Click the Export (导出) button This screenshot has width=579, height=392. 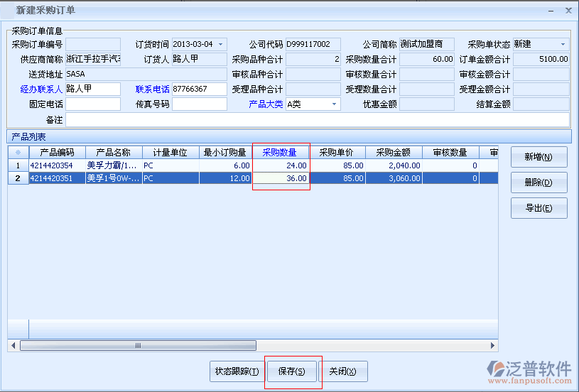[x=538, y=208]
